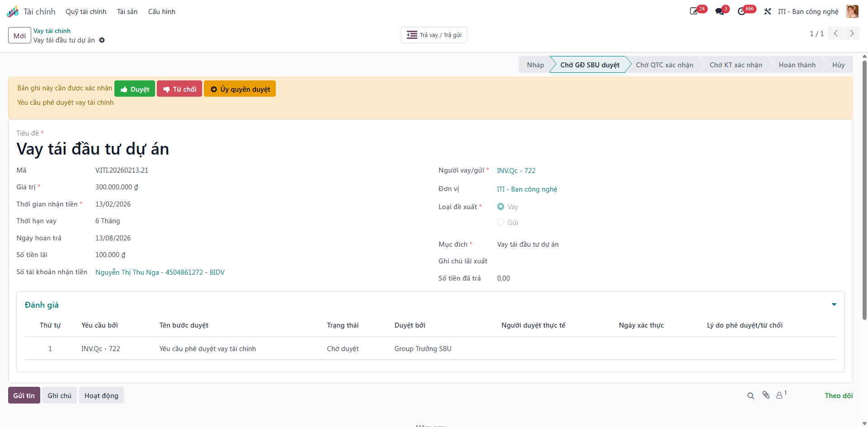Go to previous record arrow
The height and width of the screenshot is (427, 868).
[836, 33]
